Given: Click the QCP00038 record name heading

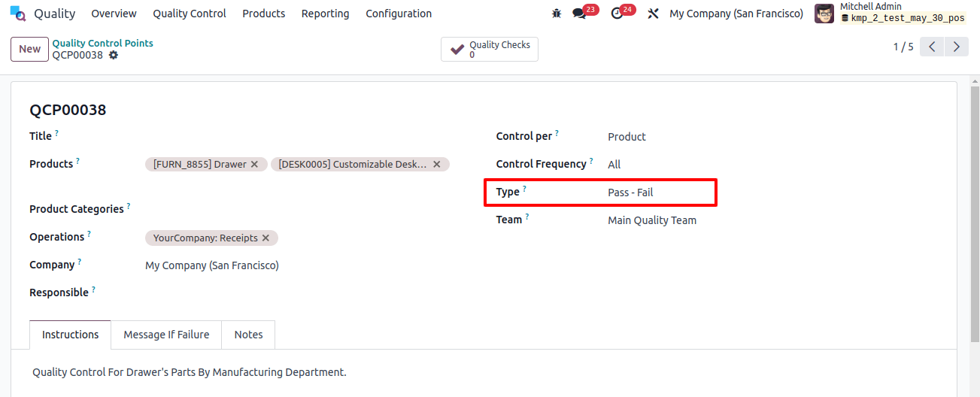Looking at the screenshot, I should (68, 110).
